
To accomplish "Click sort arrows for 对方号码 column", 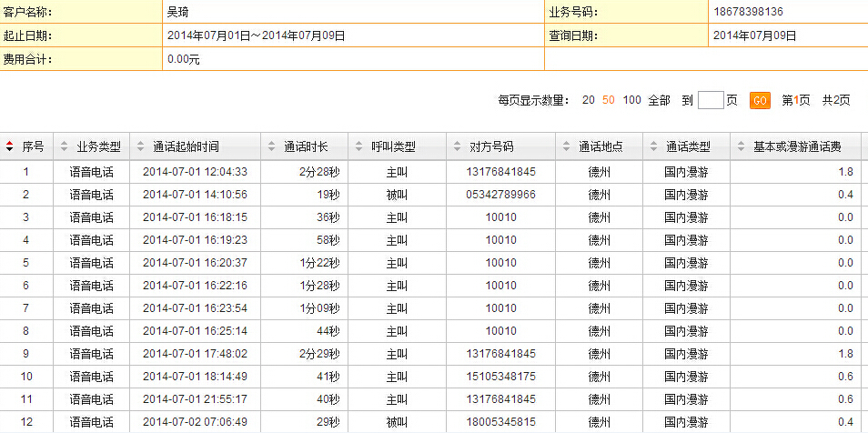I will [457, 146].
